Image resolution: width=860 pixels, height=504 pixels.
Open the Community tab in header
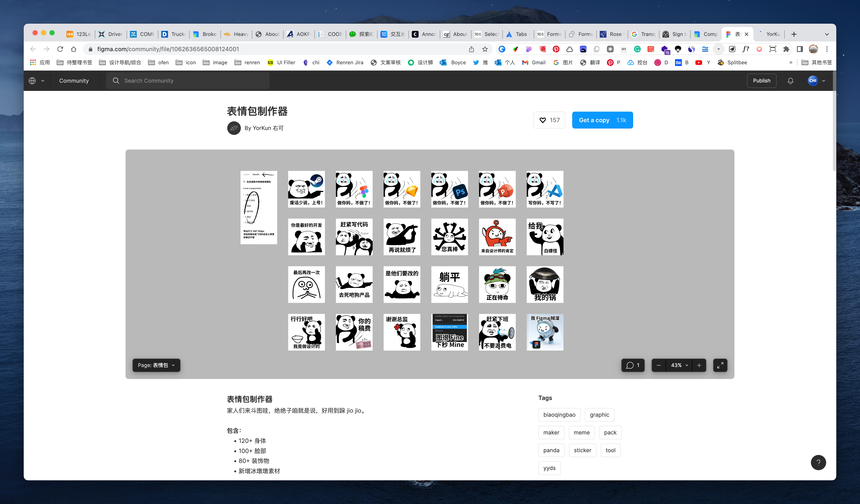coord(74,81)
